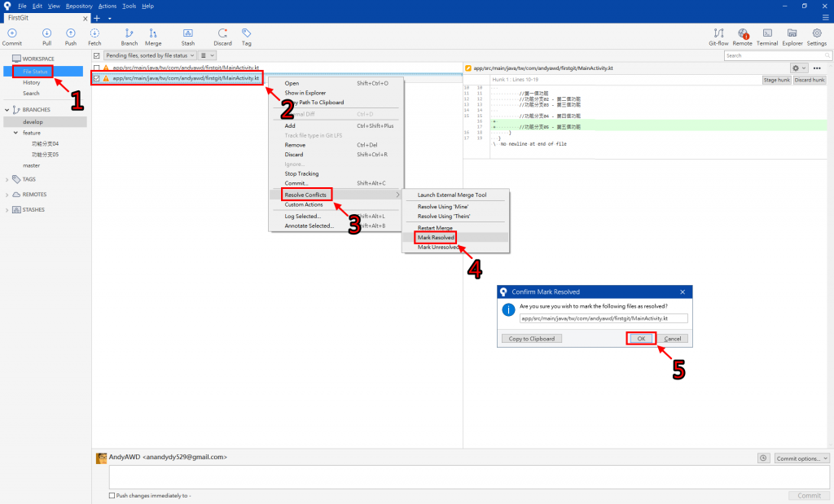Select Resolve Conflicts in context menu
Screen dimensions: 834x504
click(x=305, y=195)
